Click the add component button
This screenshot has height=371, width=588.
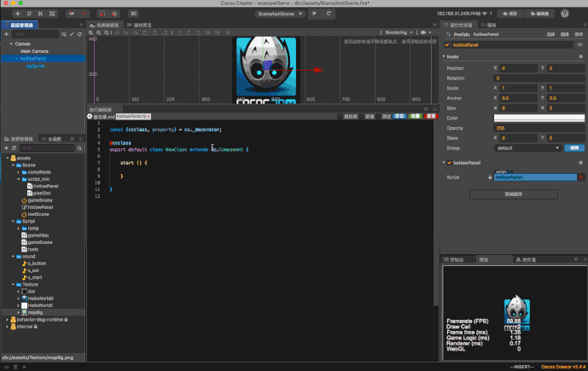pyautogui.click(x=514, y=194)
